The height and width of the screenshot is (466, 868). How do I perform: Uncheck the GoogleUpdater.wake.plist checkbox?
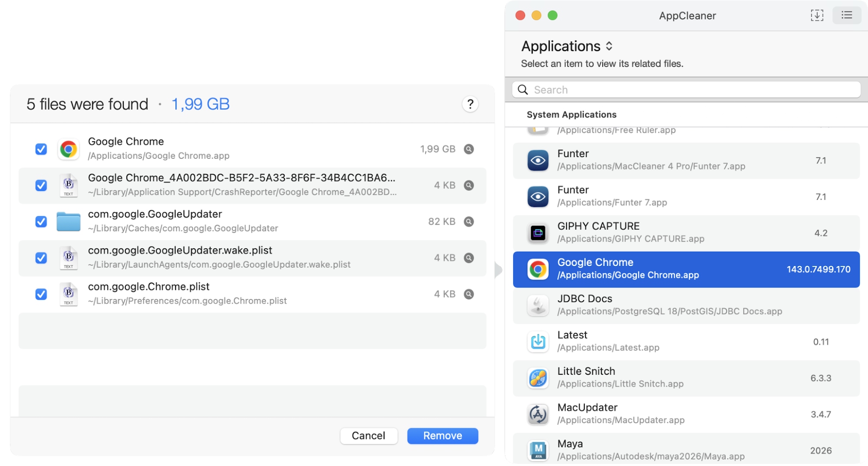(x=41, y=258)
